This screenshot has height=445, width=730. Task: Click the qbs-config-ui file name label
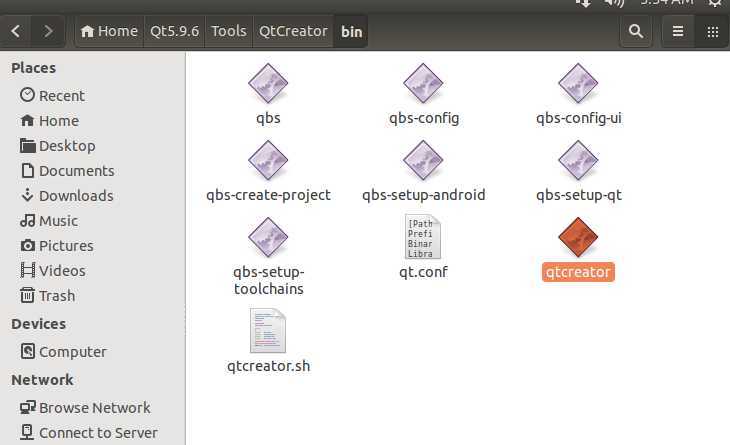point(579,118)
